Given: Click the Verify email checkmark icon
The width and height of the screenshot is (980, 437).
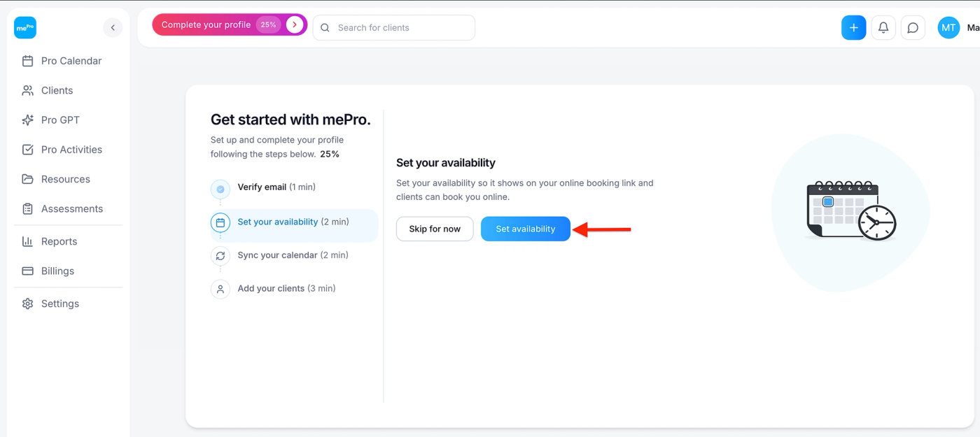Looking at the screenshot, I should tap(220, 189).
